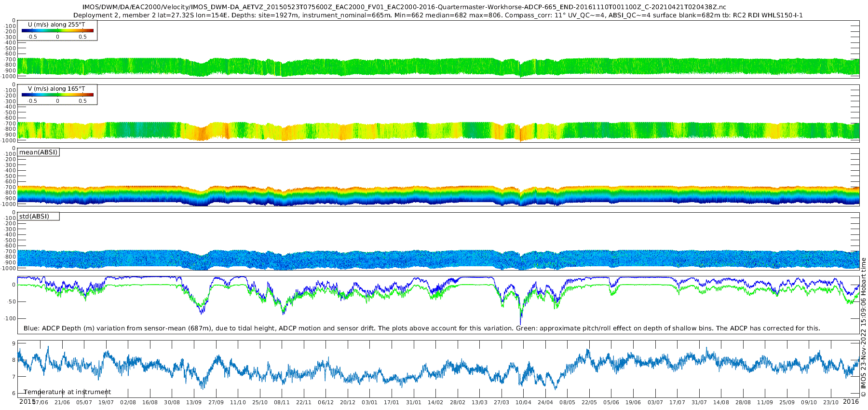The height and width of the screenshot is (410, 868).
Task: Click the 22/11 date tick
Action: pos(303,402)
